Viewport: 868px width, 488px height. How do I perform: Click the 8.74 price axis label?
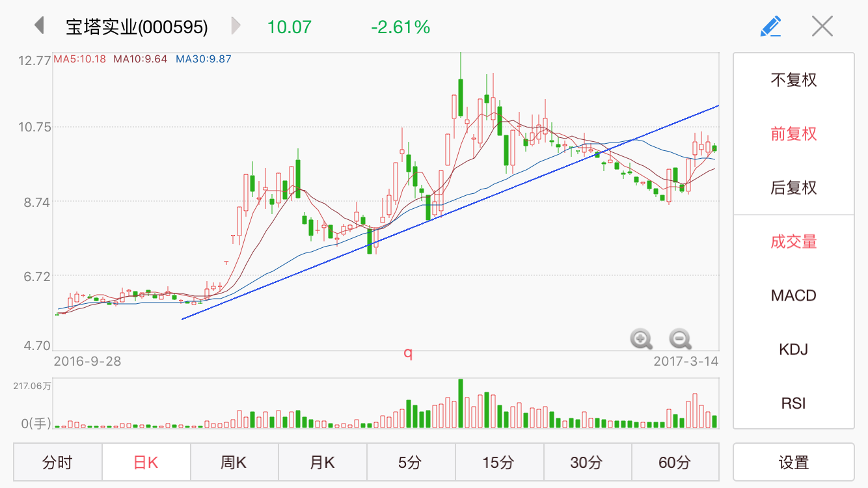(x=37, y=202)
